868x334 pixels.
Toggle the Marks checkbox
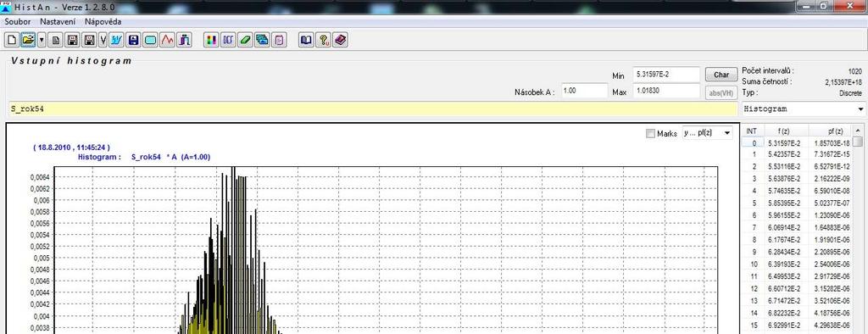tap(650, 133)
